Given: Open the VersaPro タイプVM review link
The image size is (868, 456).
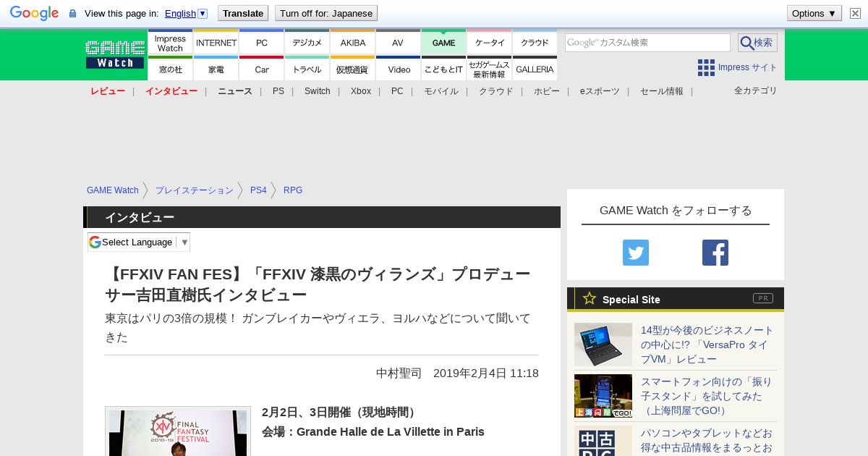Looking at the screenshot, I should coord(707,345).
